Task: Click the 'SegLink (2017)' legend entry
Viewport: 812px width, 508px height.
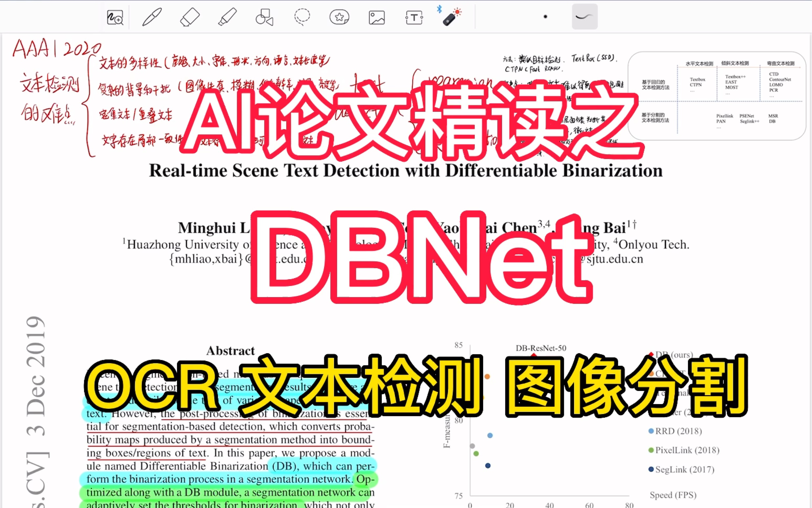Action: coord(681,469)
